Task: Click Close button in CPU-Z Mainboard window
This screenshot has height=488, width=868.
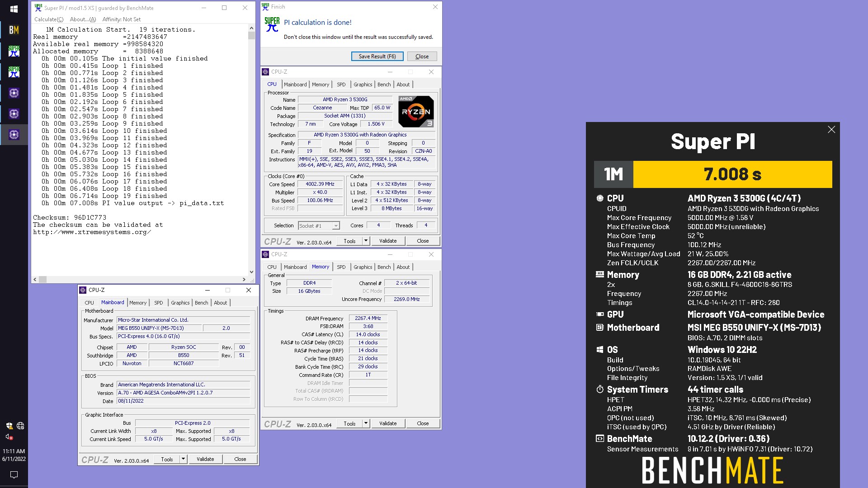Action: (x=240, y=459)
